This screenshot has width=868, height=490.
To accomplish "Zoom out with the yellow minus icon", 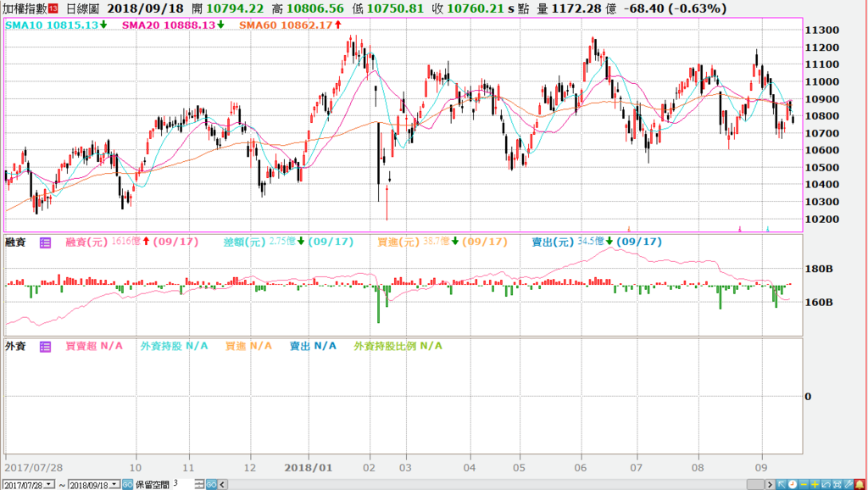I will point(804,484).
